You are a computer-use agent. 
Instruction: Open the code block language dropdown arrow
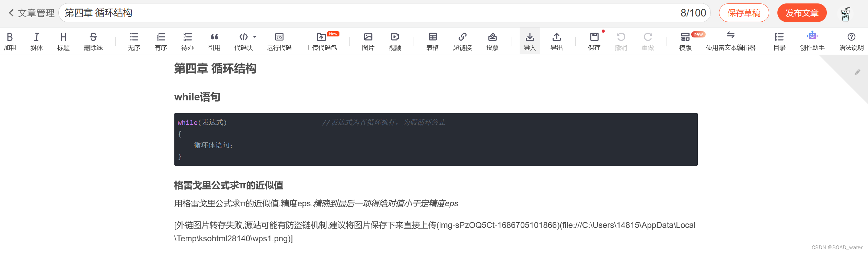tap(255, 36)
